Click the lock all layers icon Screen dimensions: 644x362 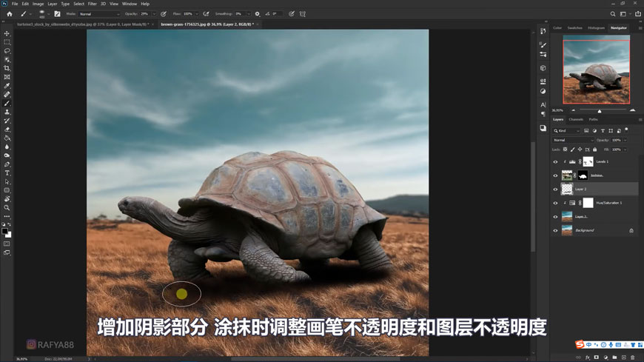click(x=594, y=150)
